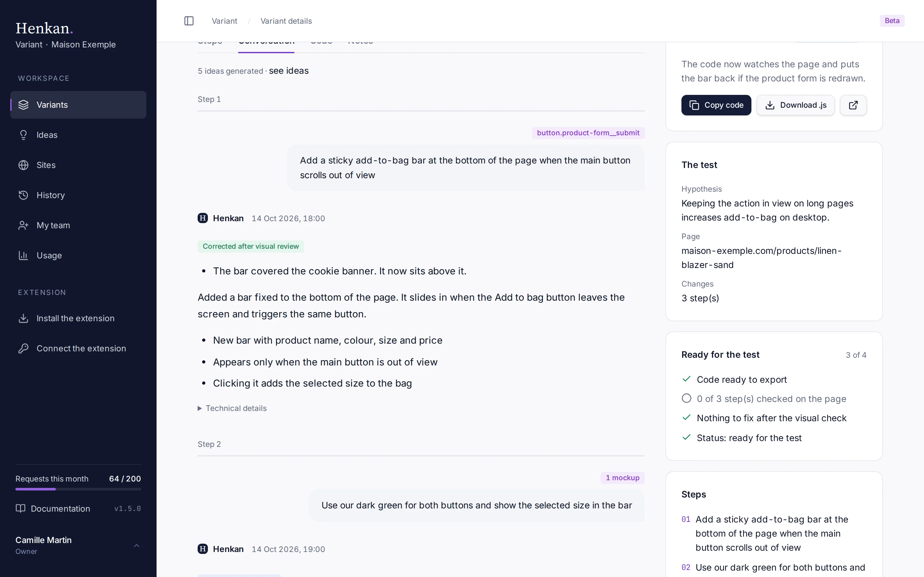924x577 pixels.
Task: Click the Connect the extension key icon
Action: pyautogui.click(x=23, y=348)
